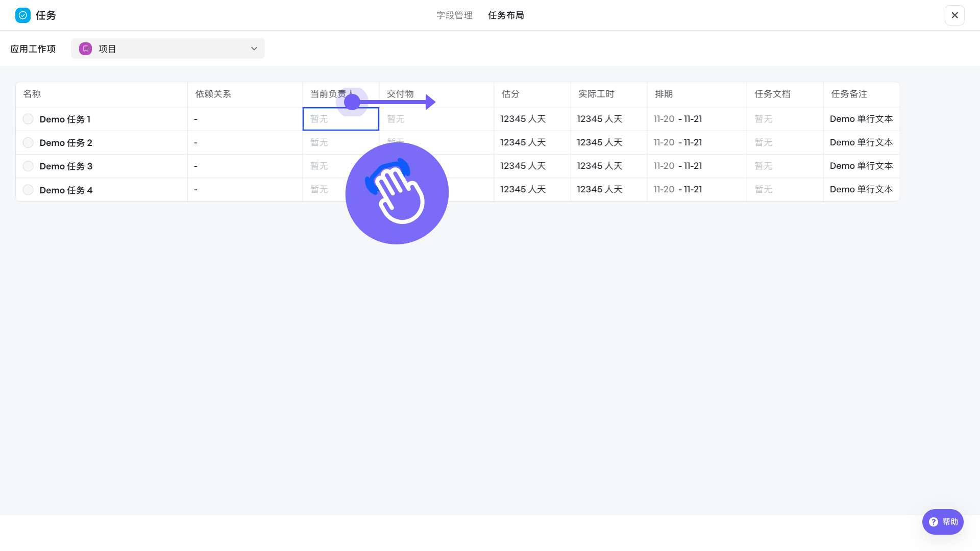
Task: Open the 帮助 help button
Action: coord(943,522)
